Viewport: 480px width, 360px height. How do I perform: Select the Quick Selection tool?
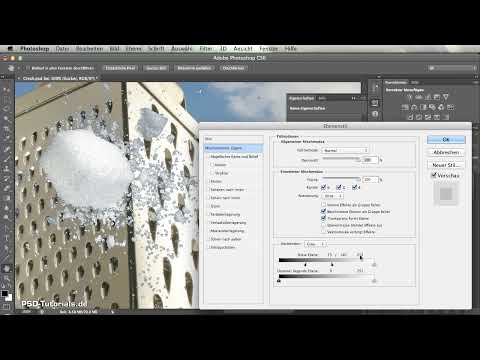(6, 119)
